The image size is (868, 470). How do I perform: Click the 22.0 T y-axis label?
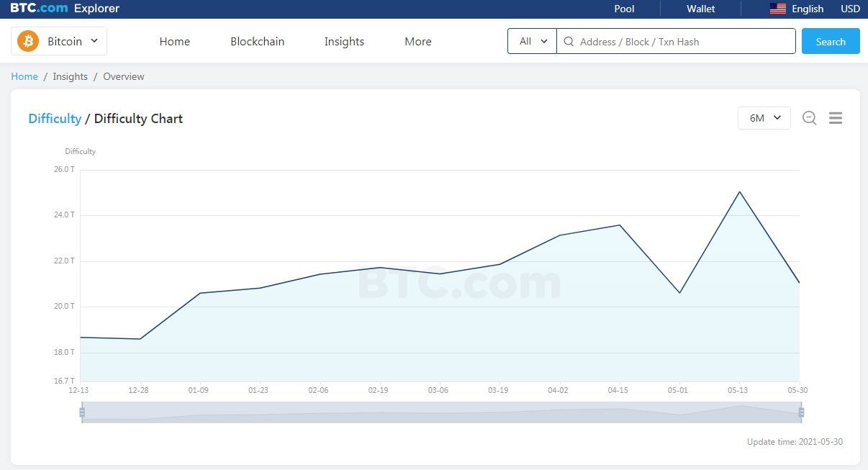coord(64,261)
